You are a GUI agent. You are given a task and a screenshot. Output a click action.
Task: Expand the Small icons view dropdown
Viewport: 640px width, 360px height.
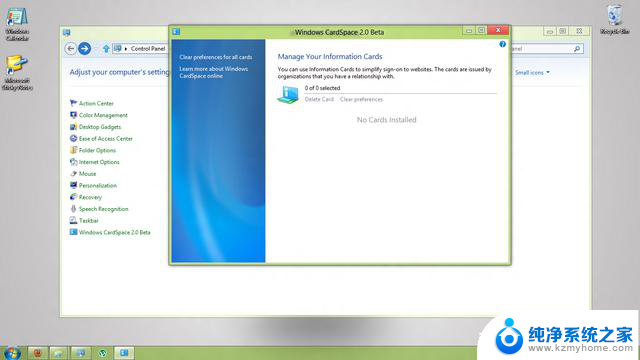532,72
